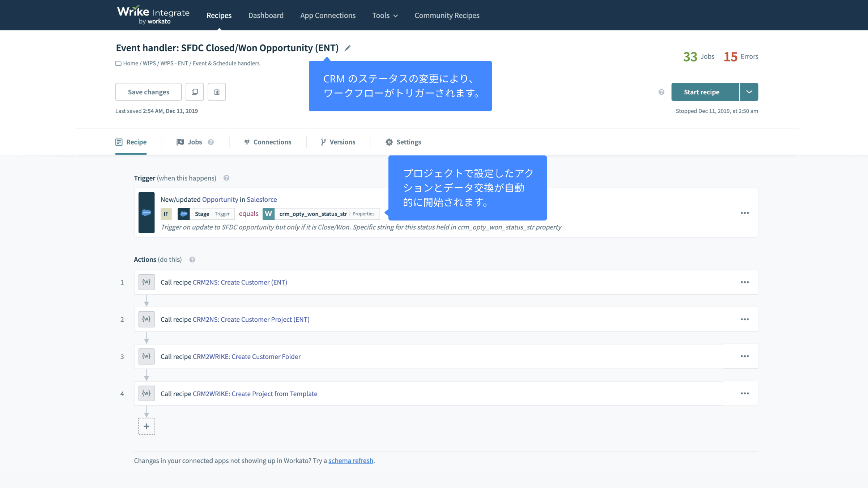Click the help icon beside Actions heading
This screenshot has height=488, width=868.
[192, 260]
